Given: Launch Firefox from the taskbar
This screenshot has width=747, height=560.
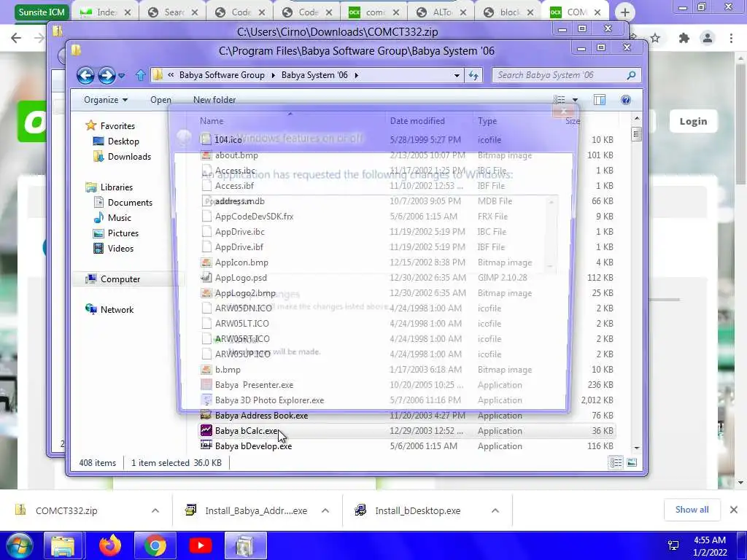Looking at the screenshot, I should [110, 545].
